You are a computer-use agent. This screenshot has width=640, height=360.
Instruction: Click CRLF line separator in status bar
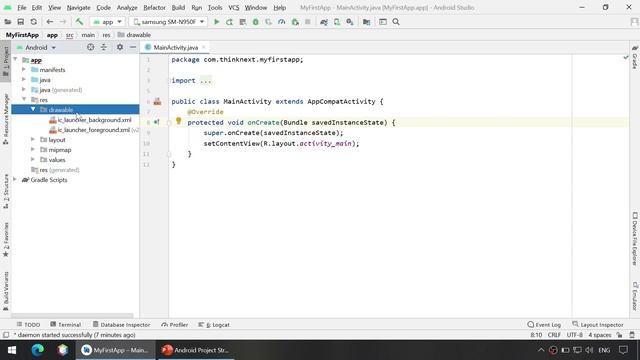(x=554, y=335)
